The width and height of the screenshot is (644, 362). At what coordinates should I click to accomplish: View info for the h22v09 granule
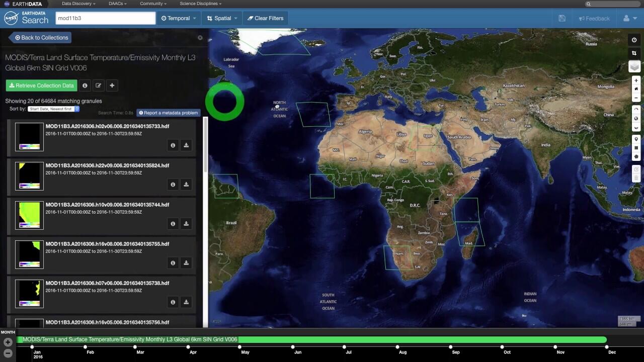pyautogui.click(x=173, y=185)
